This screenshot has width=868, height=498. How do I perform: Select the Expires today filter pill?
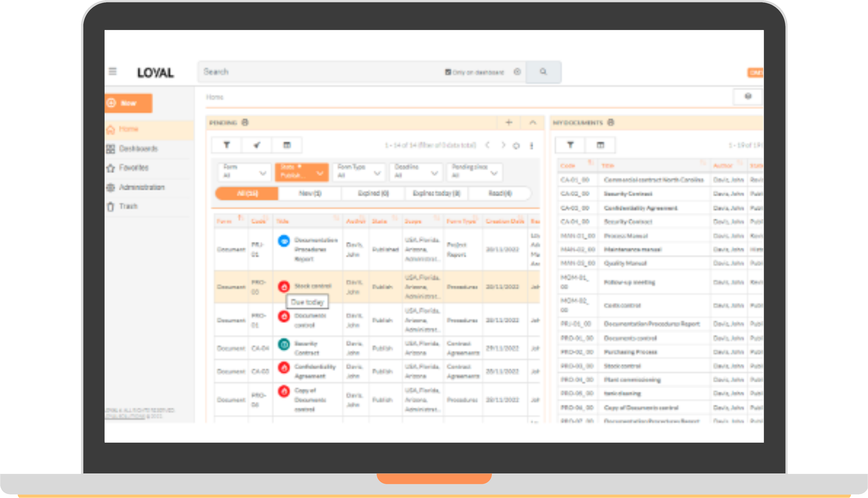pos(436,193)
